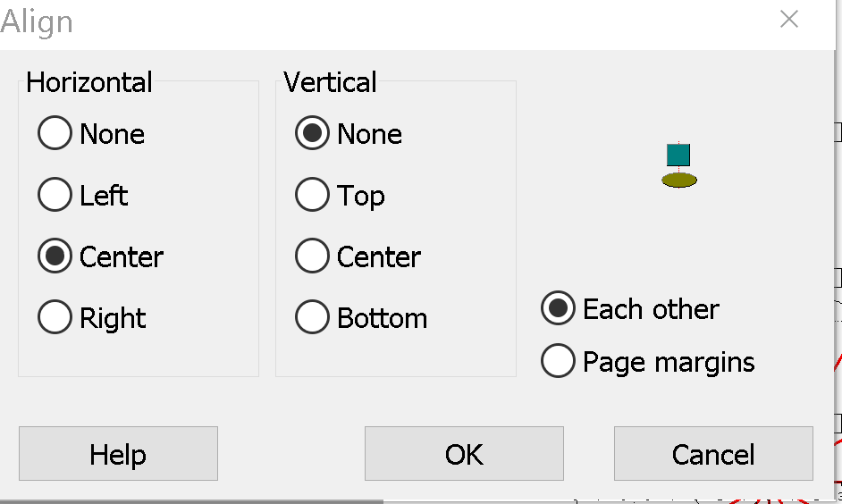
Task: Click the olive ellipse in the preview
Action: coord(679,181)
